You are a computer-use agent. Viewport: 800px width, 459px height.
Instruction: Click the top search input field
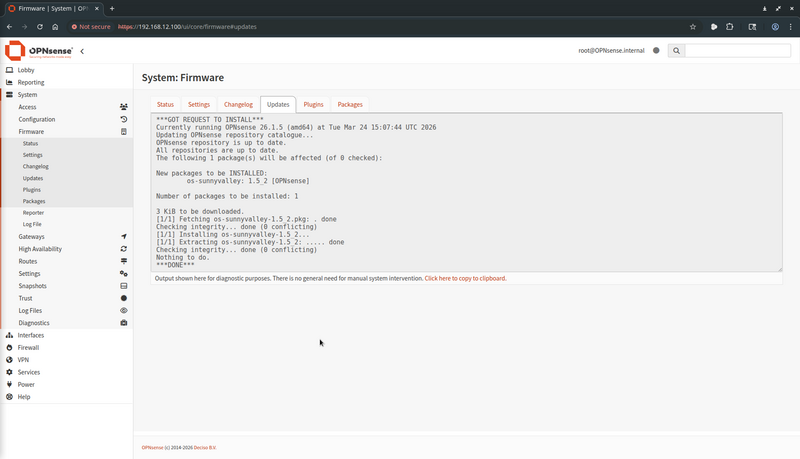click(738, 50)
